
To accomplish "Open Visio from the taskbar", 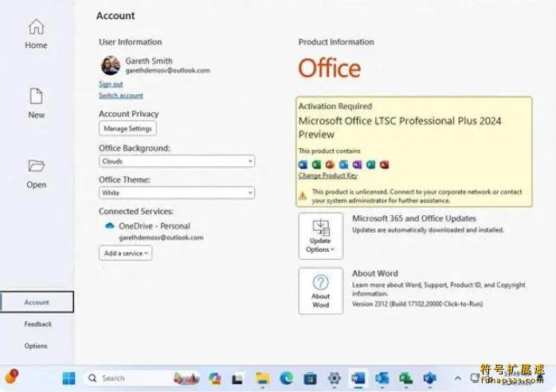I will pyautogui.click(x=429, y=378).
